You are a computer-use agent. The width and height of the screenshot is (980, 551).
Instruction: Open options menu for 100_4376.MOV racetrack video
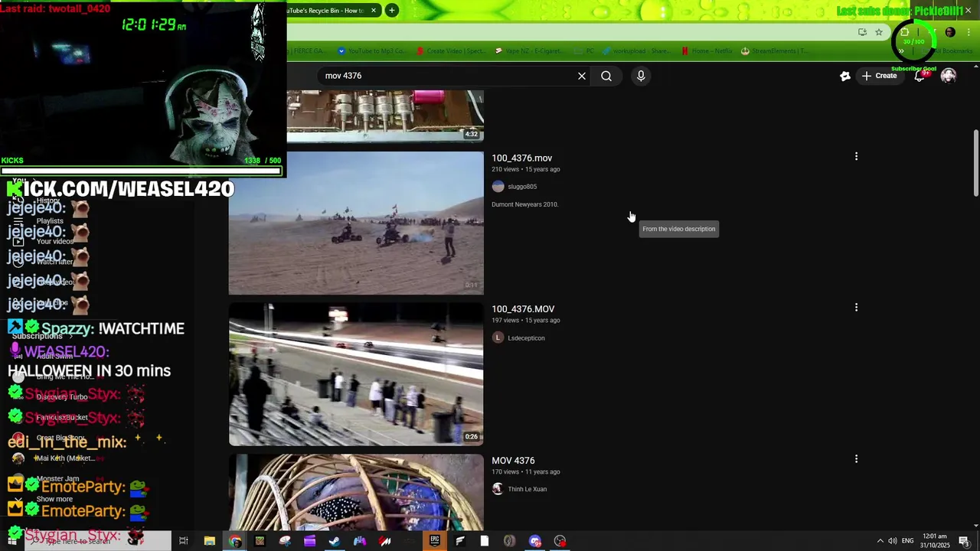(x=856, y=308)
